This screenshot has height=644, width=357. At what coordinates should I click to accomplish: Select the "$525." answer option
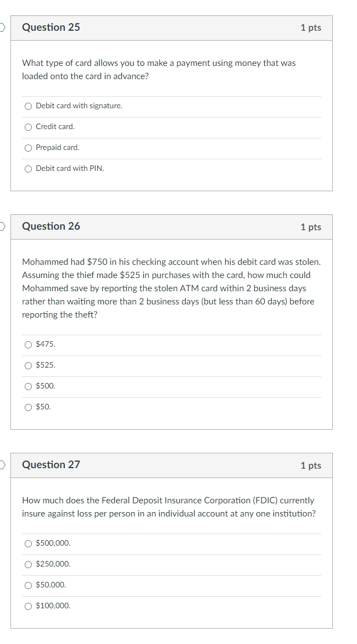28,365
